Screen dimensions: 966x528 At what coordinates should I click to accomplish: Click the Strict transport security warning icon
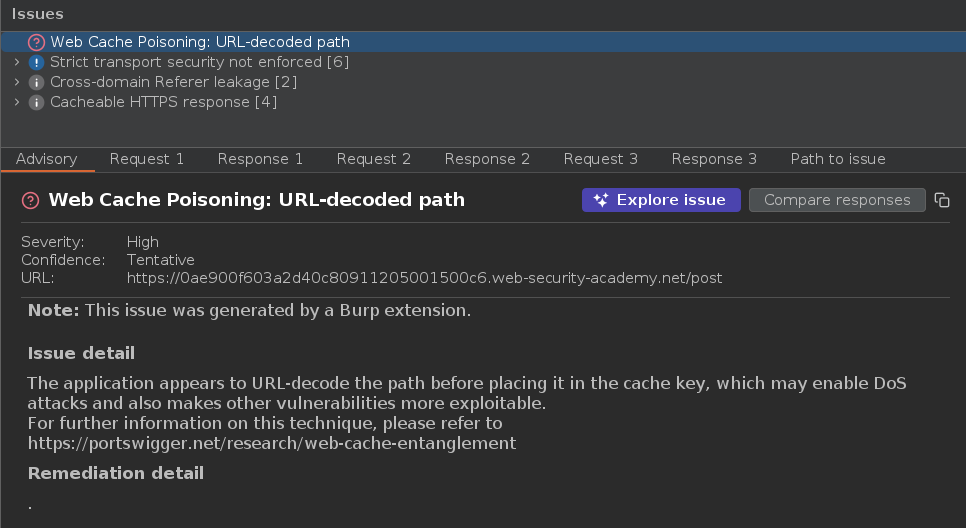[x=37, y=62]
